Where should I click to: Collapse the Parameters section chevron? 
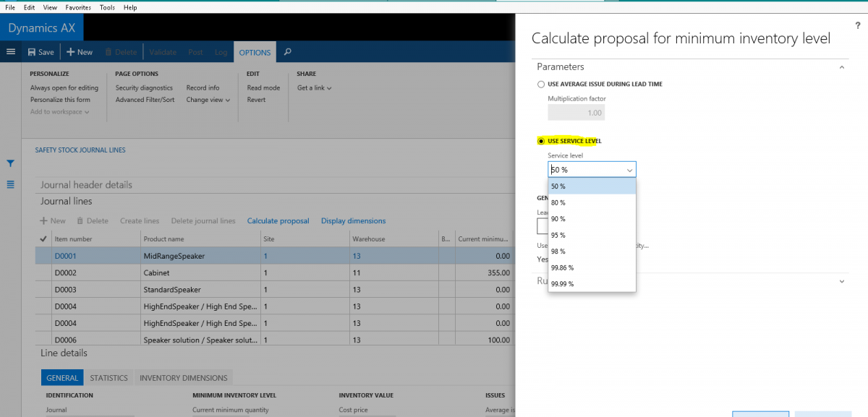[x=841, y=66]
